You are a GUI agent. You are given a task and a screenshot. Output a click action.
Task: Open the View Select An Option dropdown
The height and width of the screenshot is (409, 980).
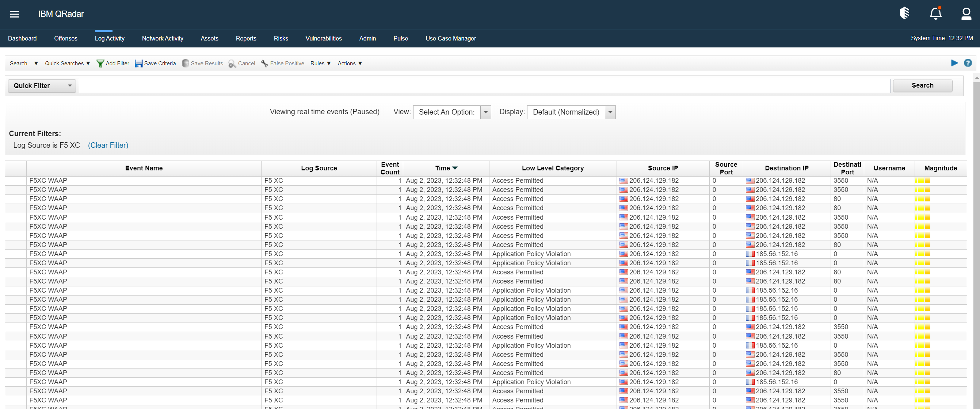(x=486, y=112)
